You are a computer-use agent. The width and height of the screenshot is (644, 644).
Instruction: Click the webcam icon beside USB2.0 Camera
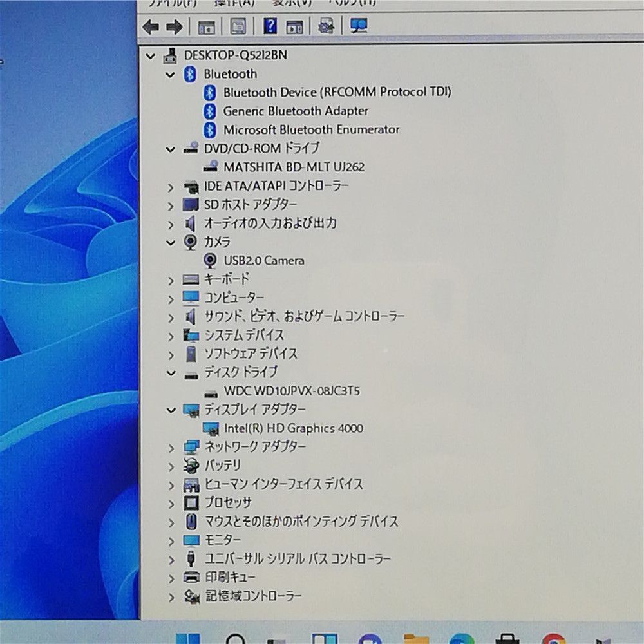210,260
